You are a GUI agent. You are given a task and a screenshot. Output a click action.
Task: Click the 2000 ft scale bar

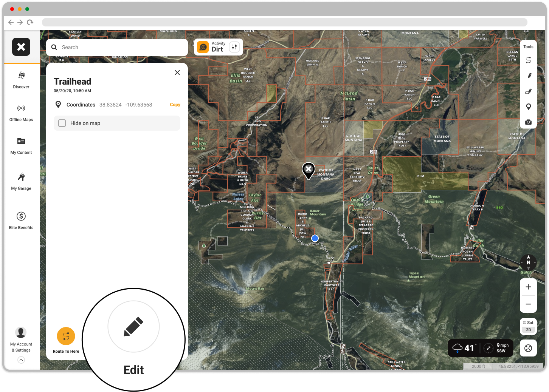tap(478, 366)
